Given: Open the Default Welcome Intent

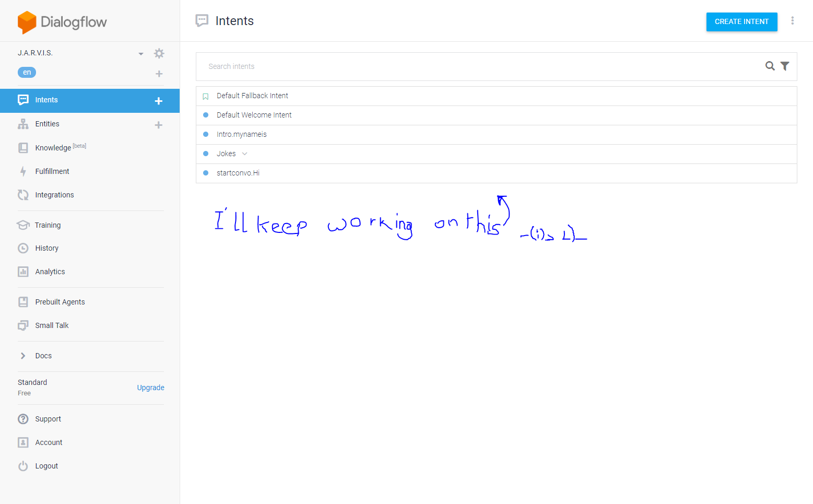Looking at the screenshot, I should tap(254, 115).
